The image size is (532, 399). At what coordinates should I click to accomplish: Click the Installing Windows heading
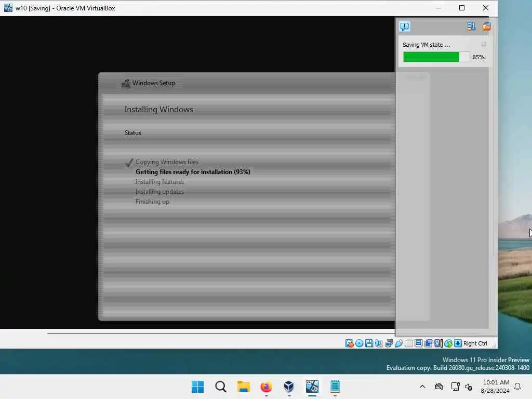pyautogui.click(x=158, y=110)
